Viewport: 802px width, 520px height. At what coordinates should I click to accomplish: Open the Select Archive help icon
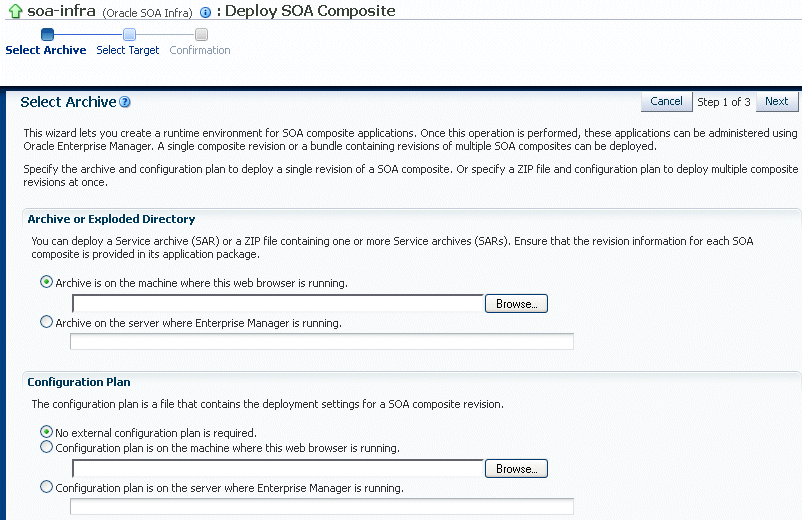(125, 102)
